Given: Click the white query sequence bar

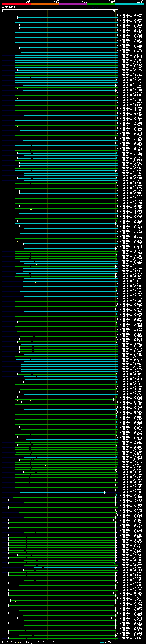Looking at the screenshot, I should [60, 10].
